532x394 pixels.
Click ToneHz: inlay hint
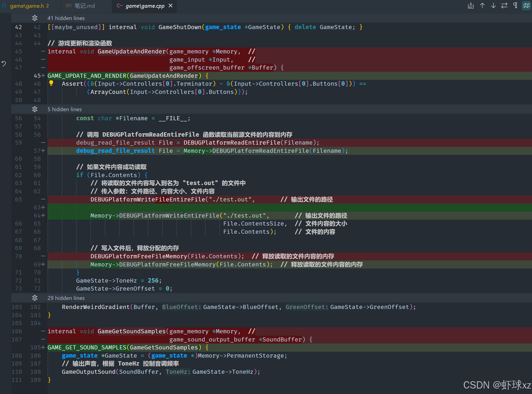178,372
